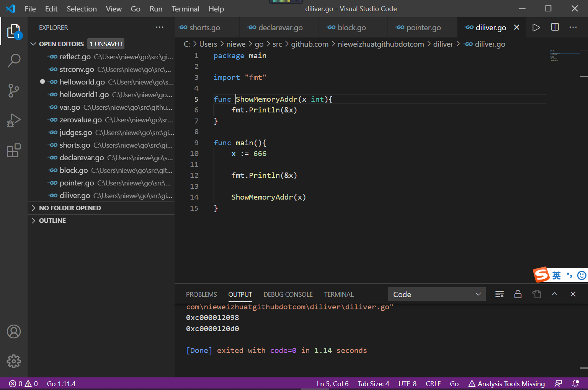
Task: Click the Go 1.11.4 version status item
Action: (x=61, y=383)
